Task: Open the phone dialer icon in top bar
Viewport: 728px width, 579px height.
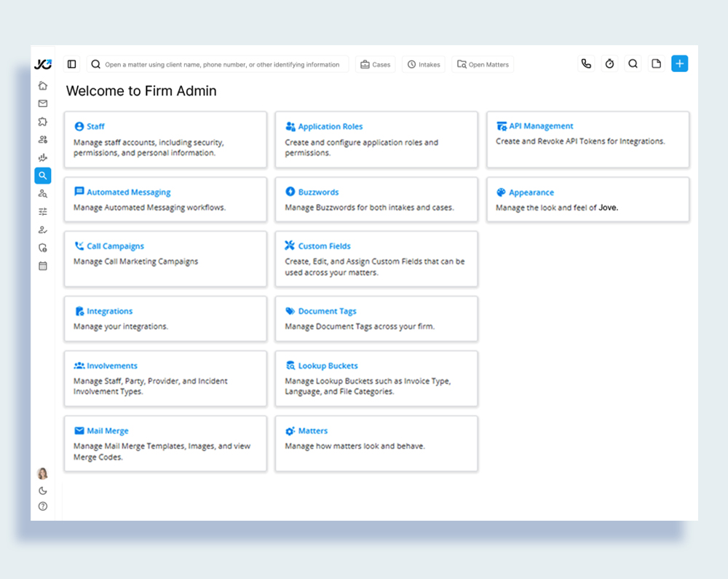Action: tap(586, 64)
